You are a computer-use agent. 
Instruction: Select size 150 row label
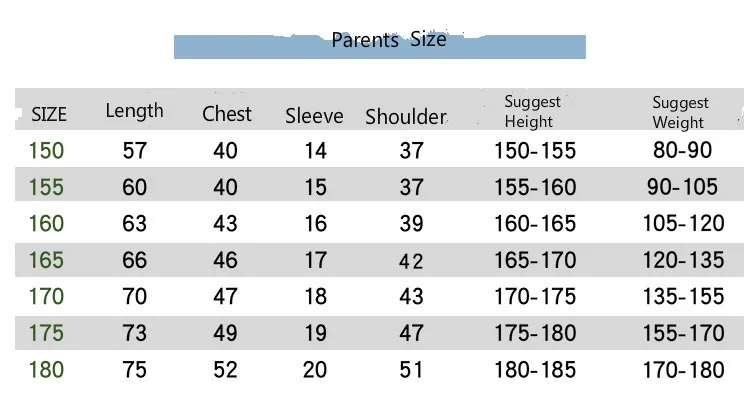(x=46, y=151)
